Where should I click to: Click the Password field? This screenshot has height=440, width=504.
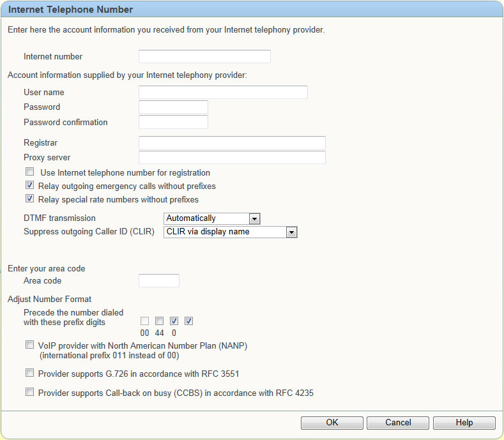click(173, 107)
